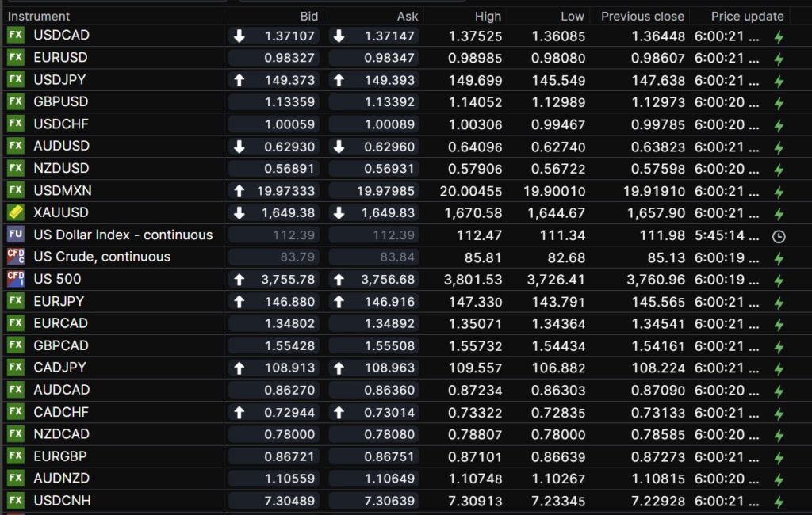
Task: Select the AUDNZD instrument name
Action: pyautogui.click(x=61, y=479)
